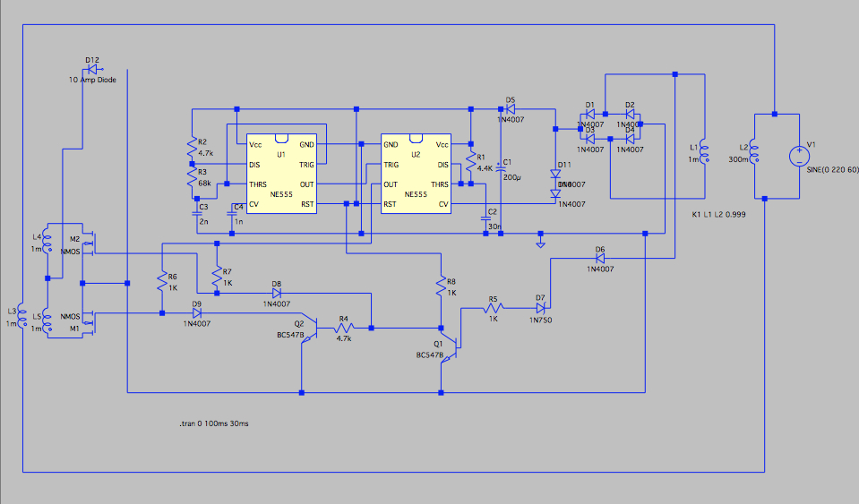This screenshot has width=859, height=504.
Task: Click the V1 sine voltage source symbol
Action: (796, 157)
